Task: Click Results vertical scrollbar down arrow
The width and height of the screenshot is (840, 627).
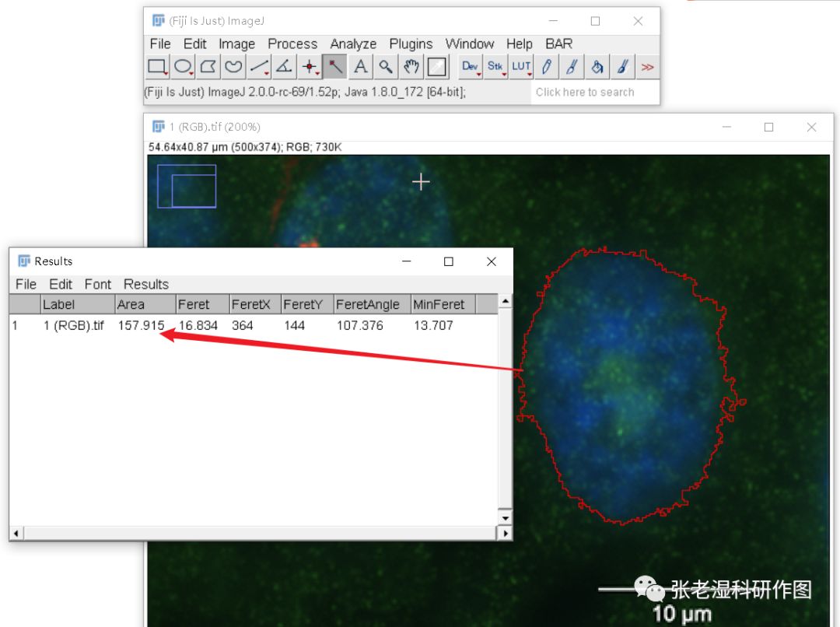Action: tap(506, 518)
